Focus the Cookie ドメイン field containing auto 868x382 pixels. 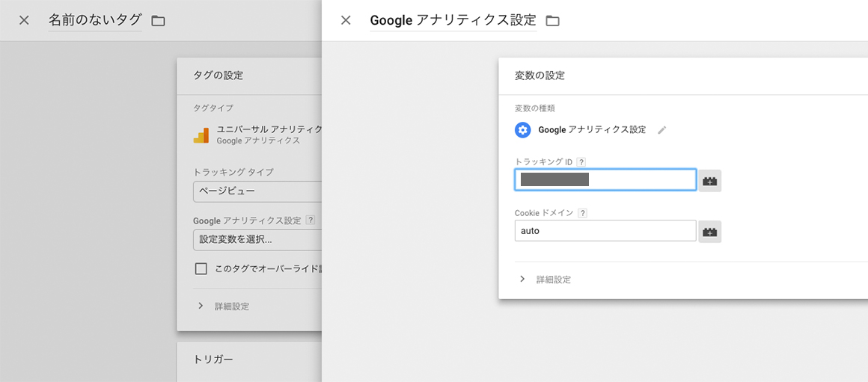pyautogui.click(x=605, y=231)
